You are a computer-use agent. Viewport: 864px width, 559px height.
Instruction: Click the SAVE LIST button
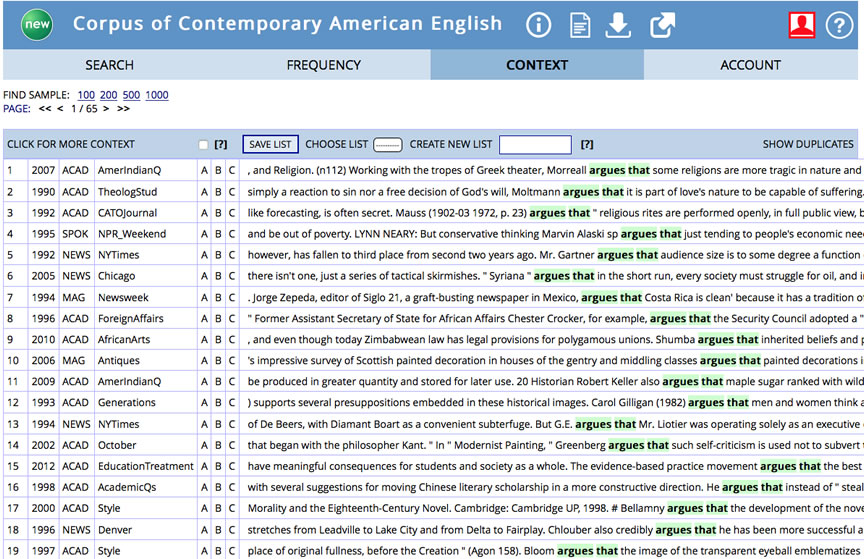[270, 144]
